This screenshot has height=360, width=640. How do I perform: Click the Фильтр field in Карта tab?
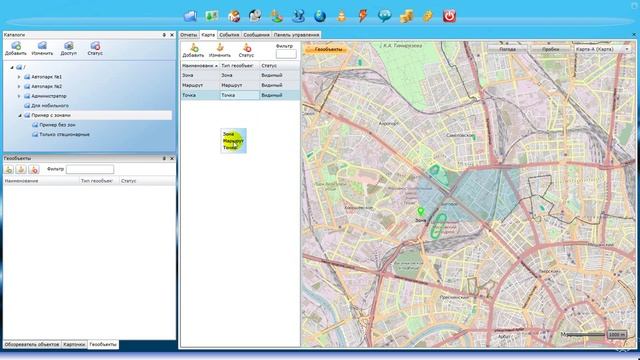click(286, 54)
